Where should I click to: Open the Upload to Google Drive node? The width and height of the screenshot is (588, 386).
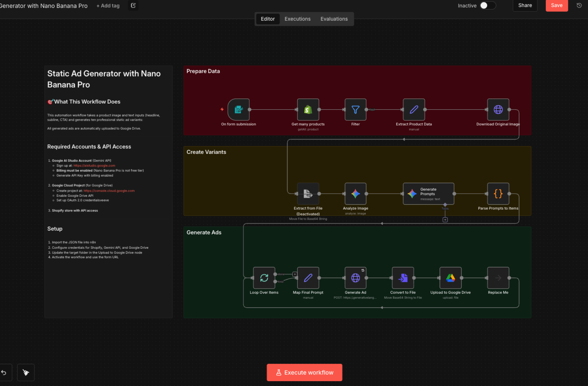[450, 278]
